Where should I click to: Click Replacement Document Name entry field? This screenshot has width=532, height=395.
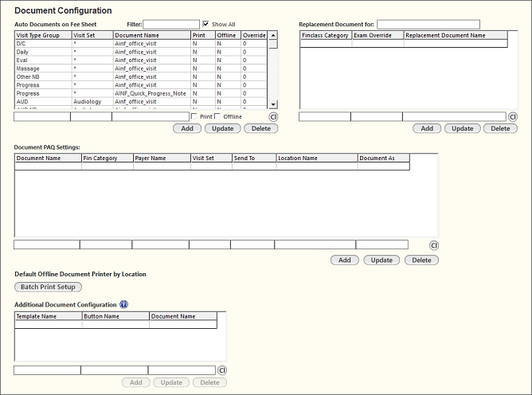[454, 117]
